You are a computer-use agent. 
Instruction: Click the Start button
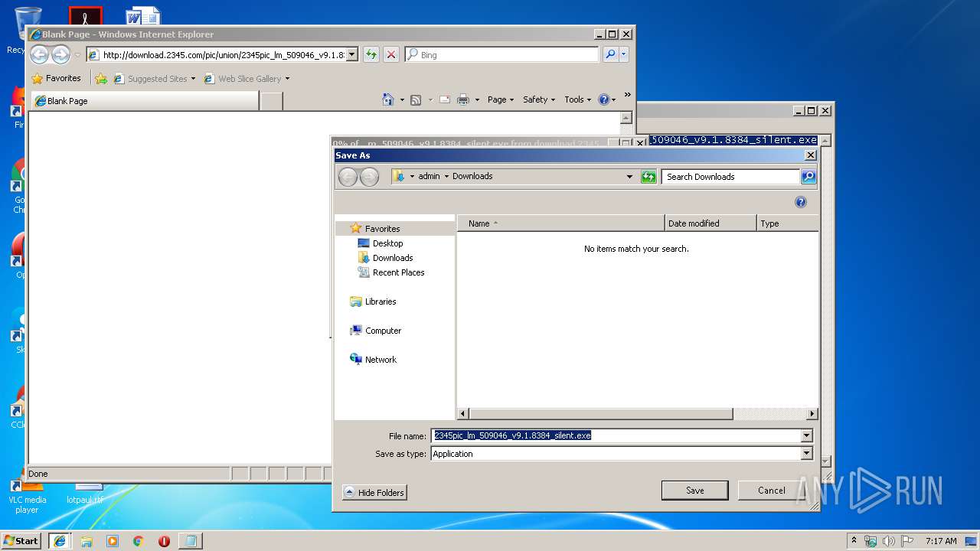(x=21, y=540)
